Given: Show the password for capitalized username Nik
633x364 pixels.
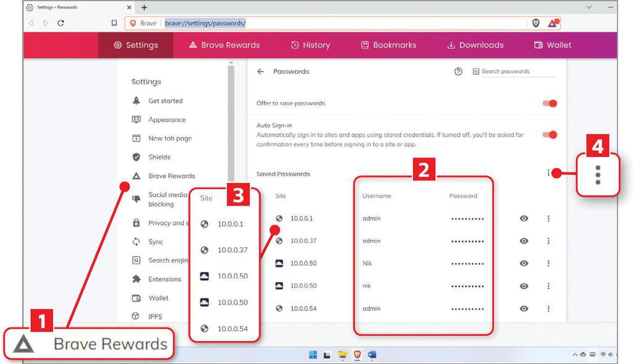Looking at the screenshot, I should (x=524, y=263).
